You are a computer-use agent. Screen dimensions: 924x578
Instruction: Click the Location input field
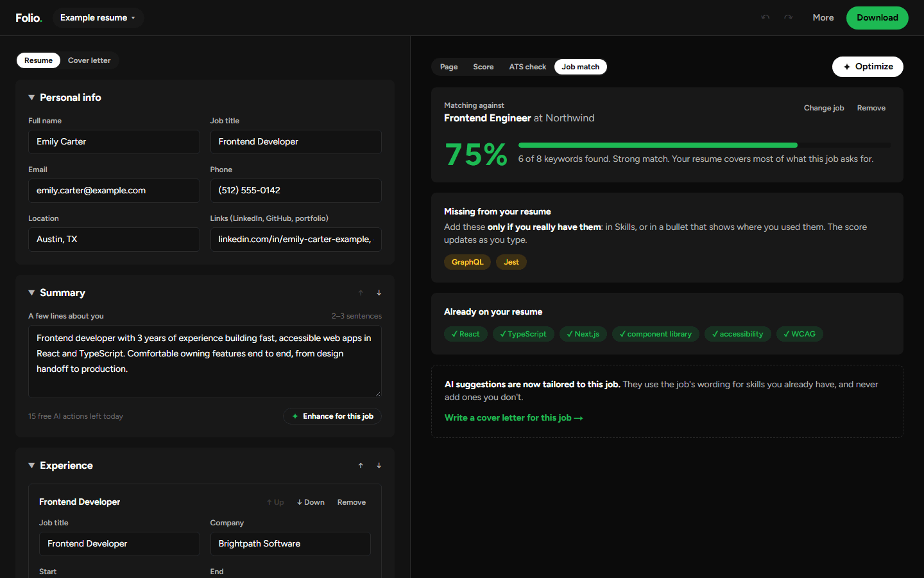(x=114, y=240)
